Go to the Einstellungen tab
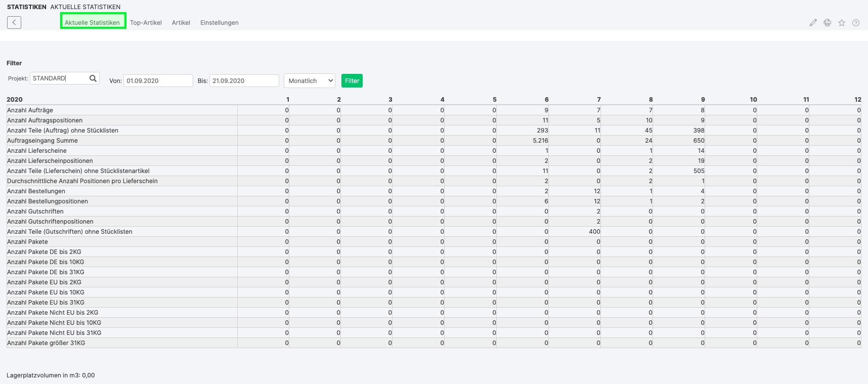868x384 pixels. coord(219,23)
